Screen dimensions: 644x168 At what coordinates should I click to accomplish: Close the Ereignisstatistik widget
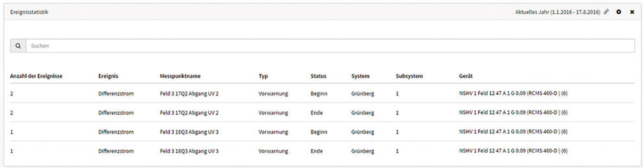coord(632,12)
